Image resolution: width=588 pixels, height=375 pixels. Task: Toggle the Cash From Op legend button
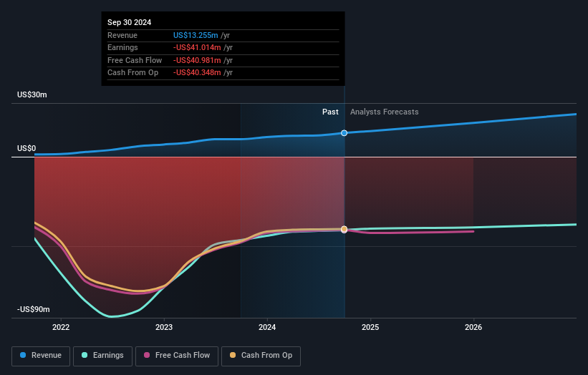[261, 356]
